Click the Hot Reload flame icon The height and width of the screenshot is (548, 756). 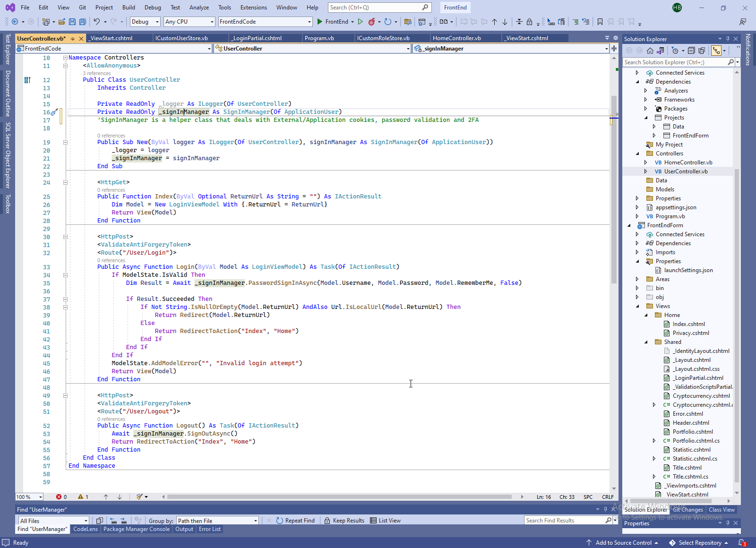[372, 22]
